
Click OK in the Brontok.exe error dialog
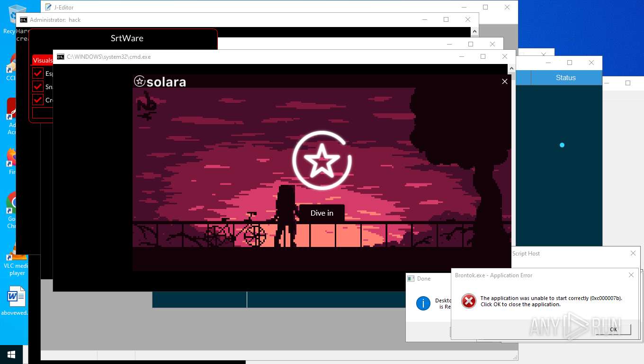[x=613, y=329]
